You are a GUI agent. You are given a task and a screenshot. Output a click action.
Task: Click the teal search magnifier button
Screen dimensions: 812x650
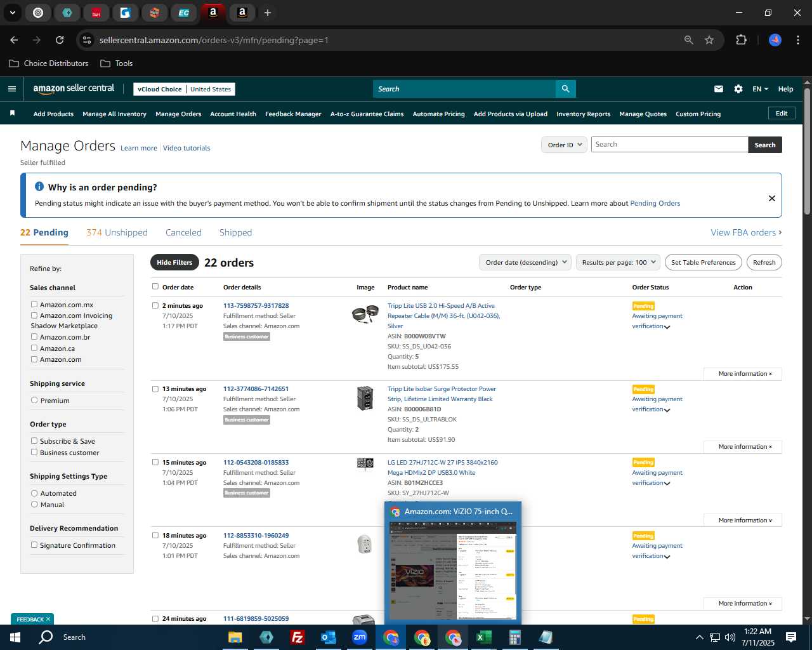(x=565, y=89)
